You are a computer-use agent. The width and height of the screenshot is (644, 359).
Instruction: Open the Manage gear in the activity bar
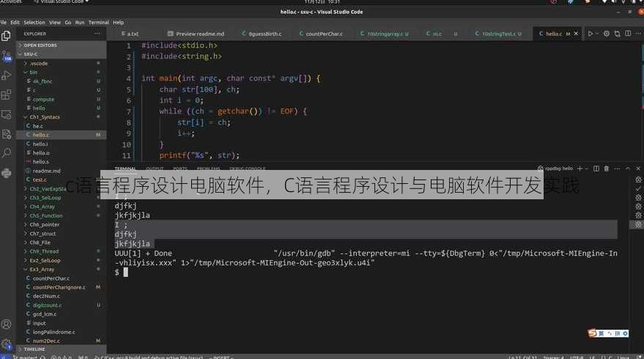pos(6,344)
